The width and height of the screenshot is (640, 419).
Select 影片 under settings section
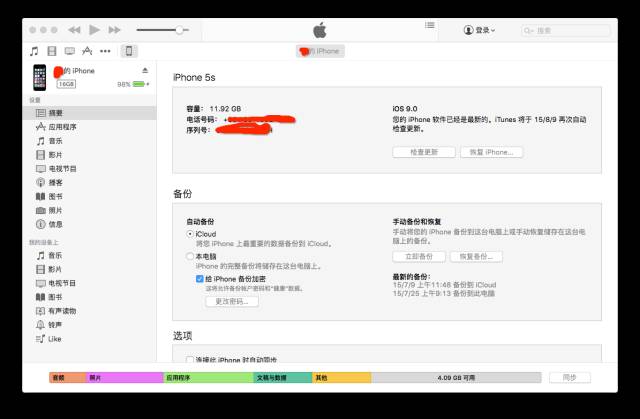(x=90, y=155)
